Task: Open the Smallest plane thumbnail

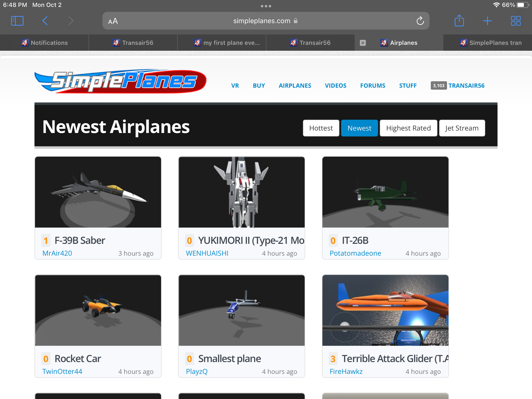Action: point(242,310)
